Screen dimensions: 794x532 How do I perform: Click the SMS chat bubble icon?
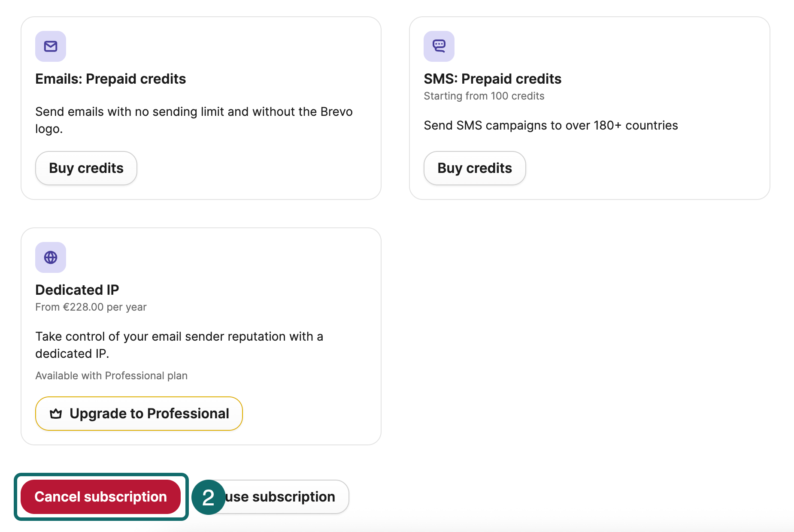(x=439, y=46)
